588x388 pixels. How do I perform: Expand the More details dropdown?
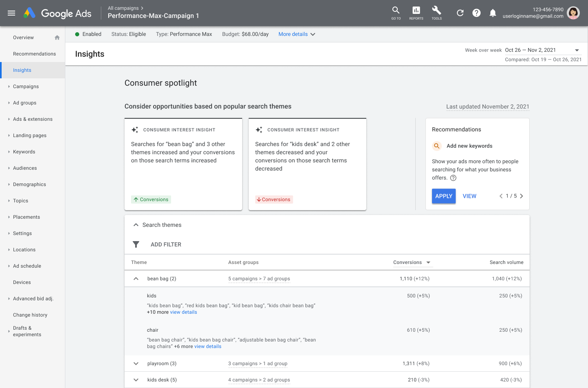pos(297,34)
